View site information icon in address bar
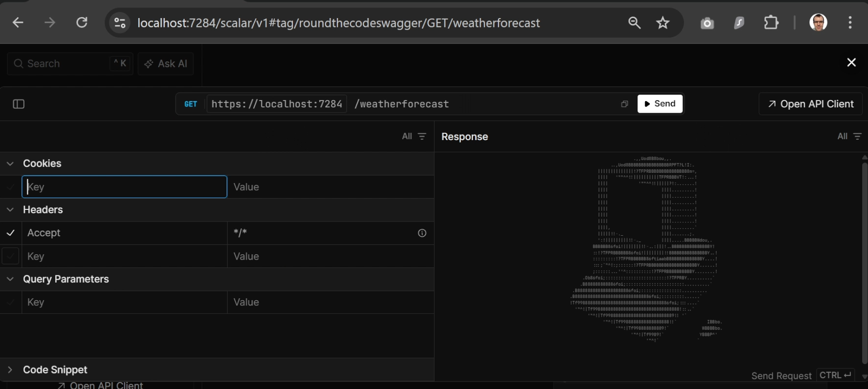The width and height of the screenshot is (868, 389). tap(120, 22)
